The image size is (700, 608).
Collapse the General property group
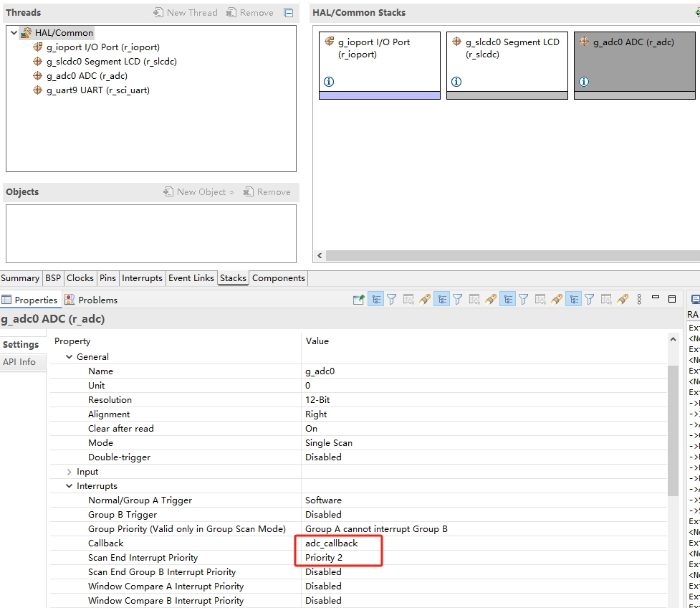69,357
